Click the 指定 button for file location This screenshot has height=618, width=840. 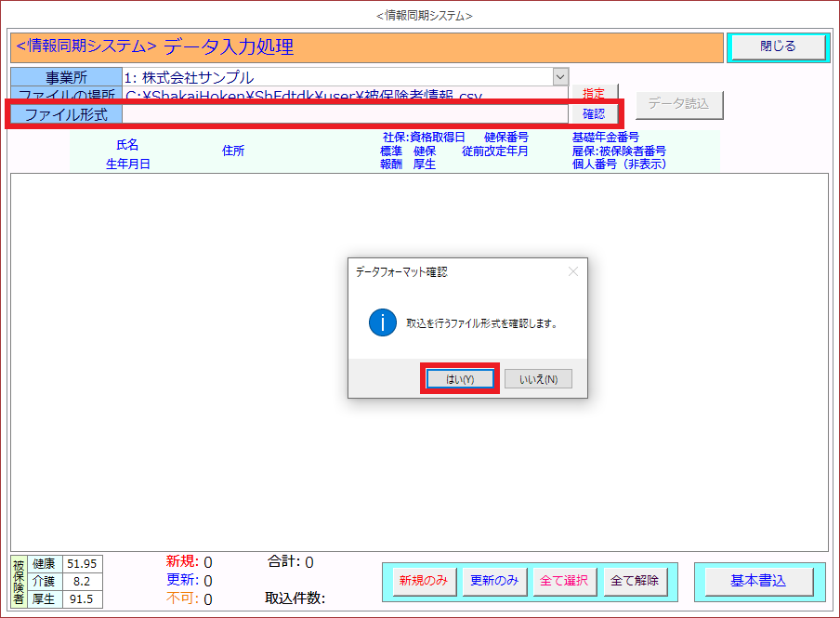click(x=593, y=93)
